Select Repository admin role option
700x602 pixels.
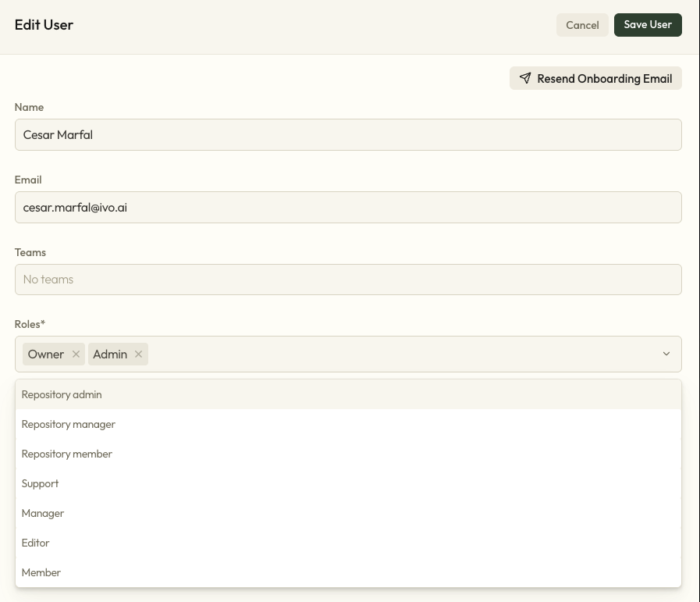(62, 395)
